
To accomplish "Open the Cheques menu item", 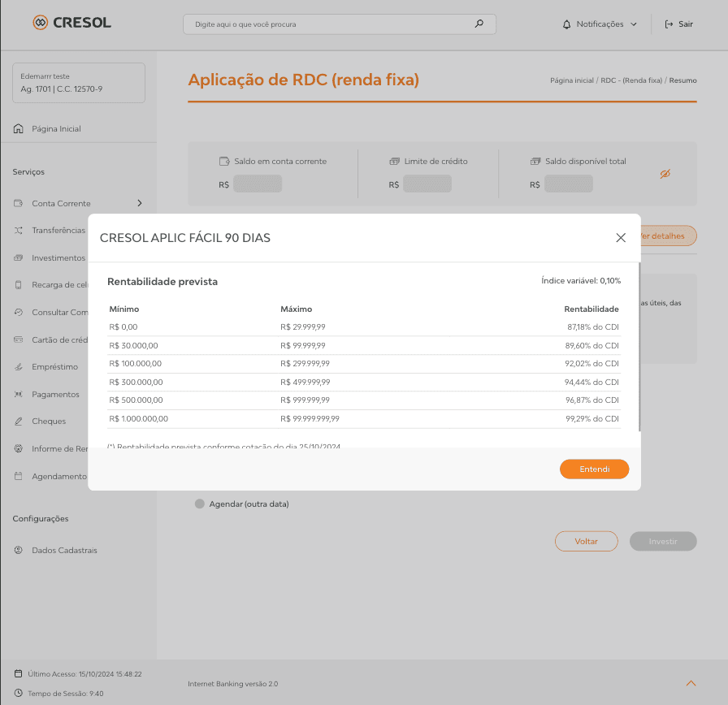I will [x=49, y=421].
